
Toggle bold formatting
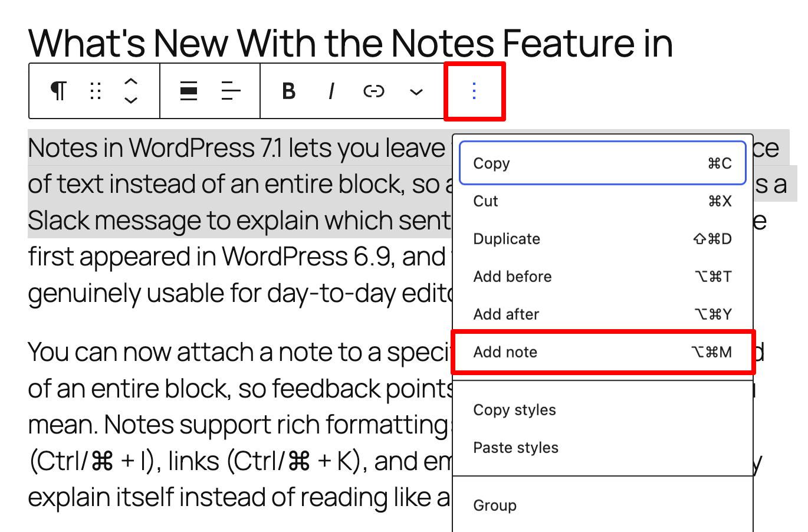coord(288,91)
